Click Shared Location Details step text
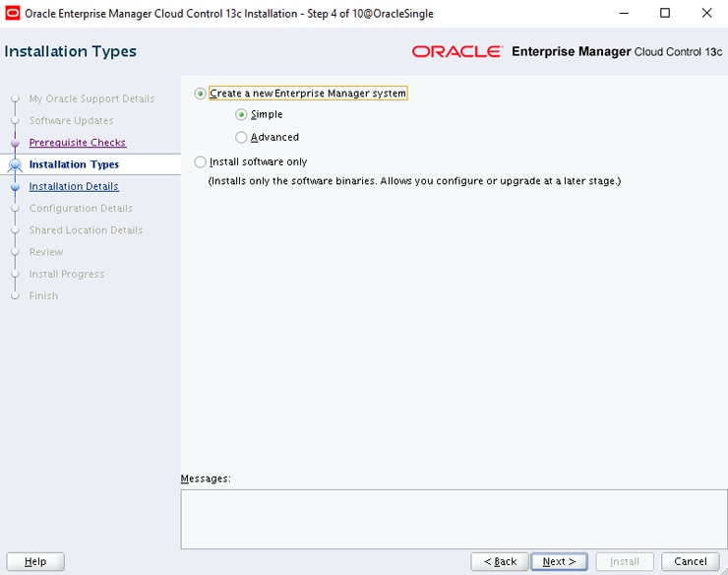Image resolution: width=728 pixels, height=575 pixels. [86, 229]
